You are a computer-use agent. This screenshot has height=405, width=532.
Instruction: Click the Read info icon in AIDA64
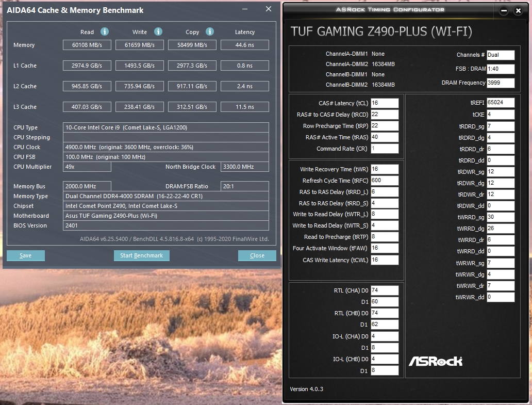click(x=105, y=31)
